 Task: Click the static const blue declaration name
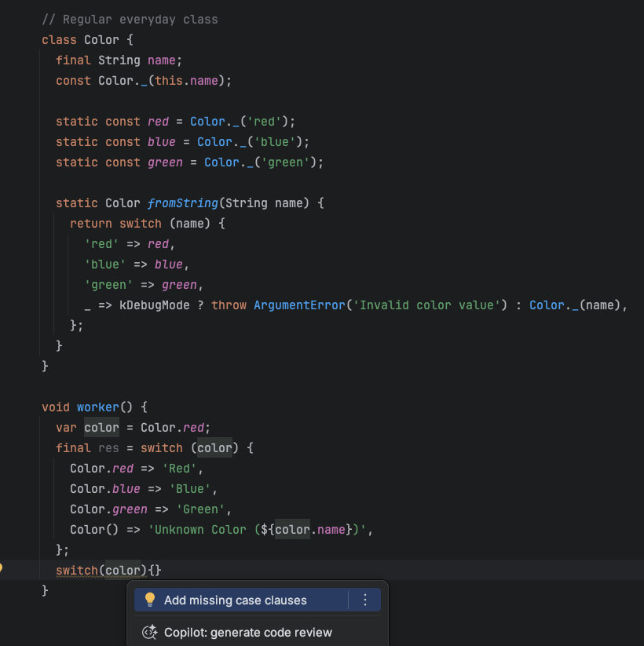(162, 142)
